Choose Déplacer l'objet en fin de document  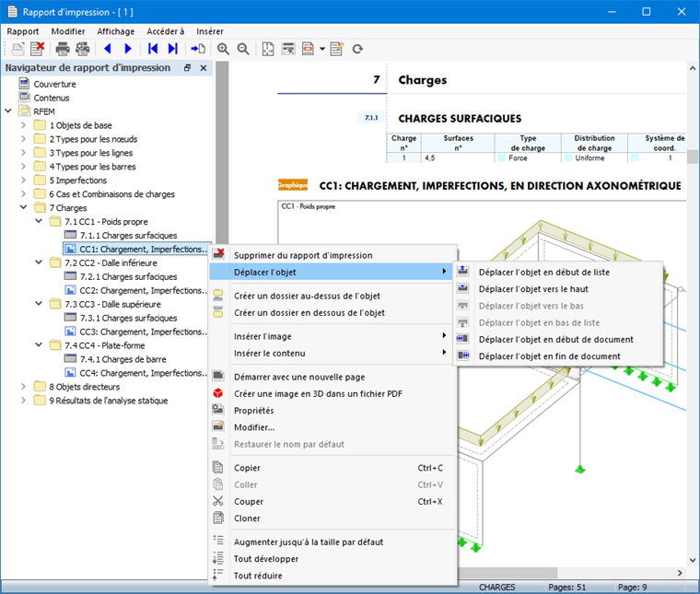pyautogui.click(x=558, y=356)
